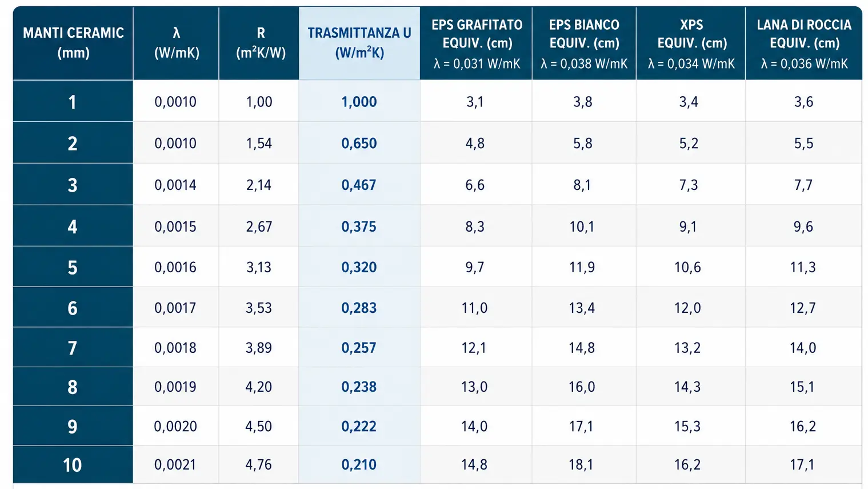Click EPS grafitato value 14,8
868x489 pixels.
[x=474, y=465]
